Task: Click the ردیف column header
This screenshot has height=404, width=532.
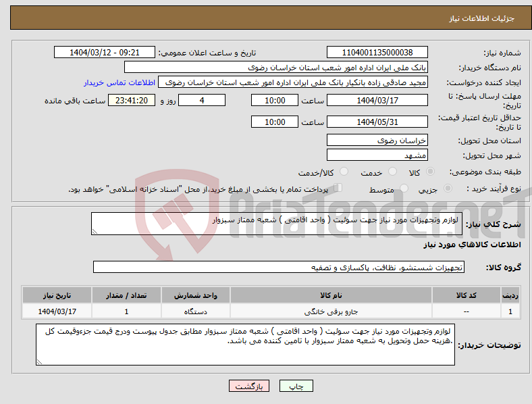Action: (510, 295)
